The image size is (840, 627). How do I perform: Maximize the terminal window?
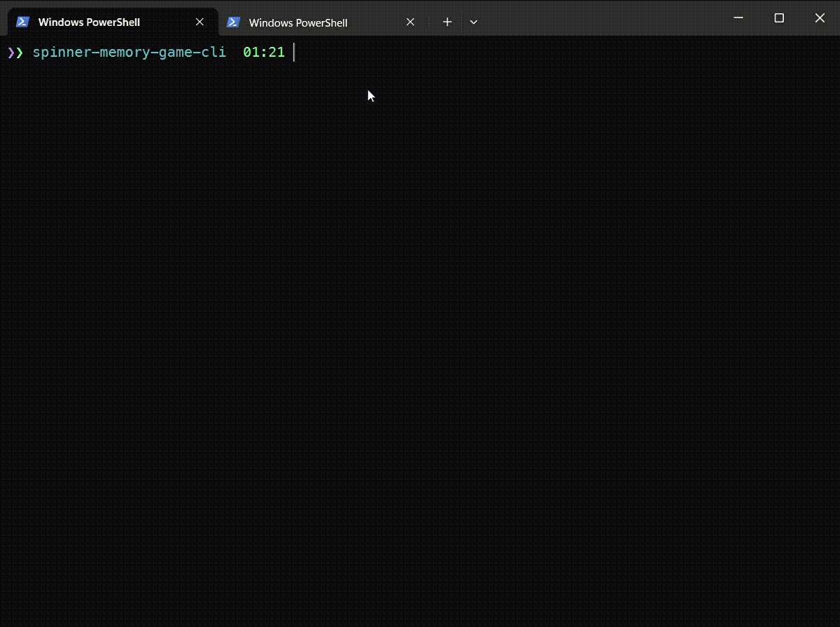point(778,17)
